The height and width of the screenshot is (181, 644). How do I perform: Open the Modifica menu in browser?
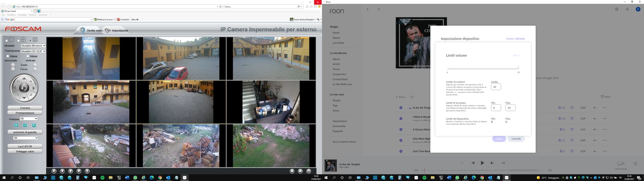coord(11,15)
